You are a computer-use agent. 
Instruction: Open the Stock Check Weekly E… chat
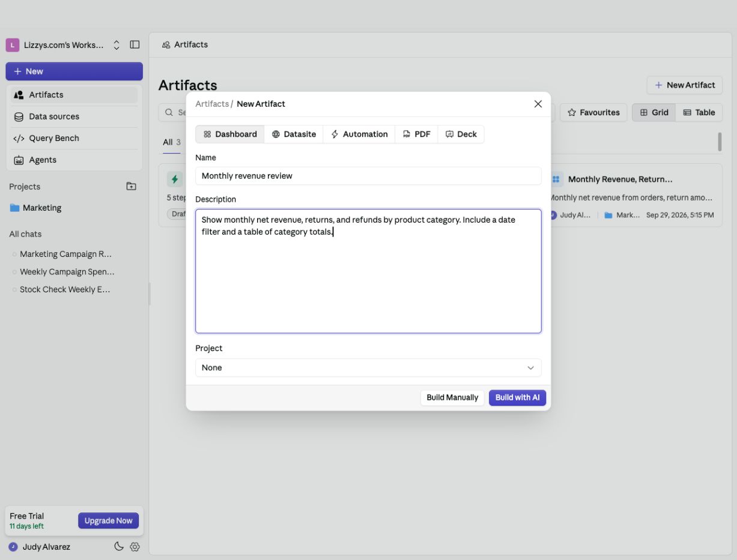[x=65, y=289]
